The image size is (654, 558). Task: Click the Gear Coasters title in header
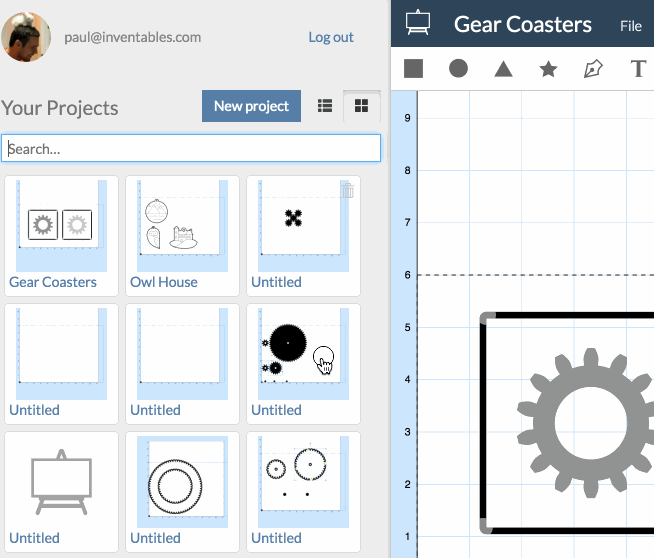pyautogui.click(x=523, y=24)
